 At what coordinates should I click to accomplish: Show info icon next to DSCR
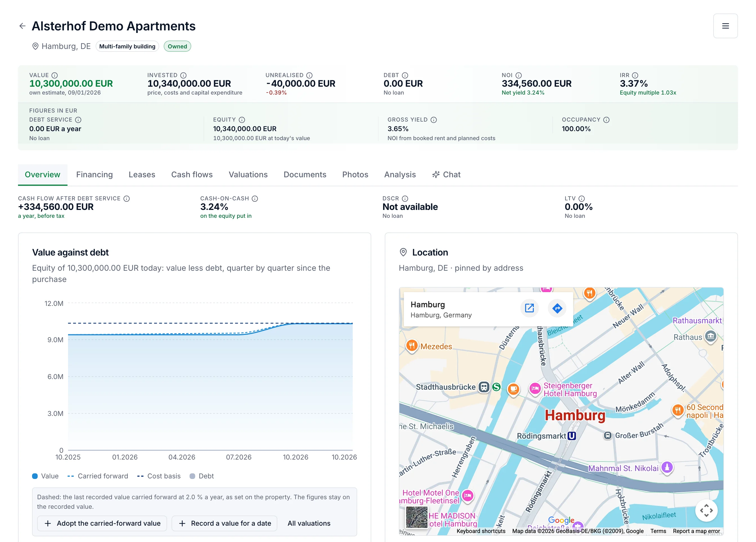coord(405,199)
